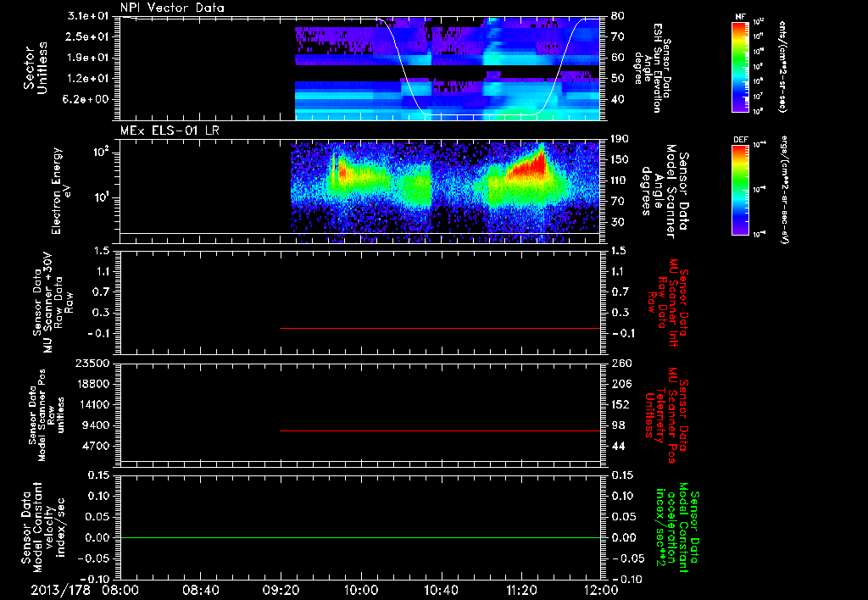868x600 pixels.
Task: Click the 1.2e+01 sector tick value
Action: pyautogui.click(x=88, y=79)
